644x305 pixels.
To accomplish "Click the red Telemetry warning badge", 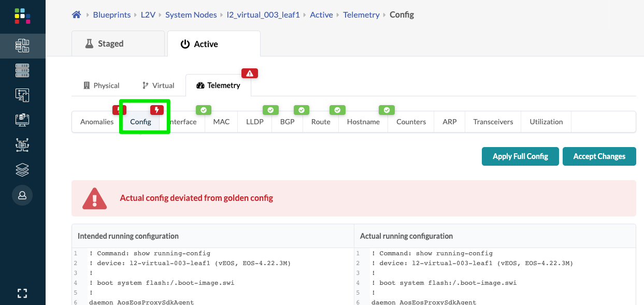I will click(250, 73).
